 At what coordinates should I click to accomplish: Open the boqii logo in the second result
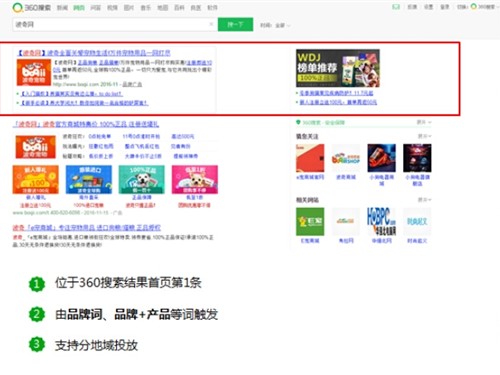pos(36,146)
